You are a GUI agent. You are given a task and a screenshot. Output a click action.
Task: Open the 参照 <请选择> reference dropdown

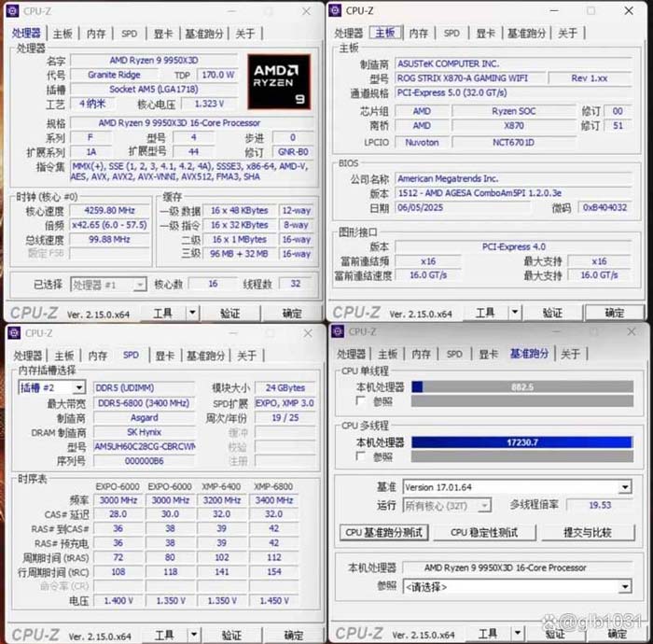pos(625,586)
